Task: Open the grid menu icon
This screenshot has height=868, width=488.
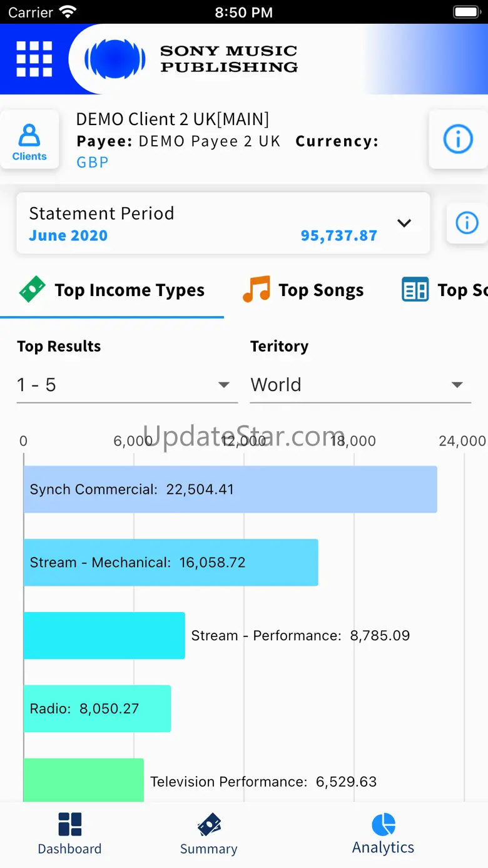Action: click(x=34, y=59)
